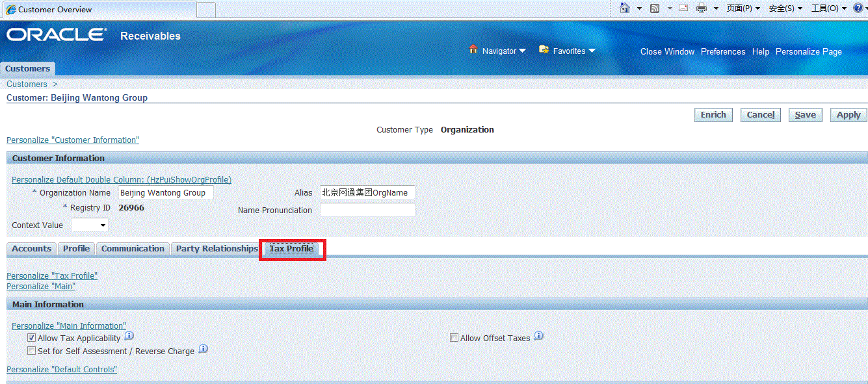This screenshot has height=384, width=868.
Task: Click the Print icon in IE toolbar
Action: [x=702, y=8]
